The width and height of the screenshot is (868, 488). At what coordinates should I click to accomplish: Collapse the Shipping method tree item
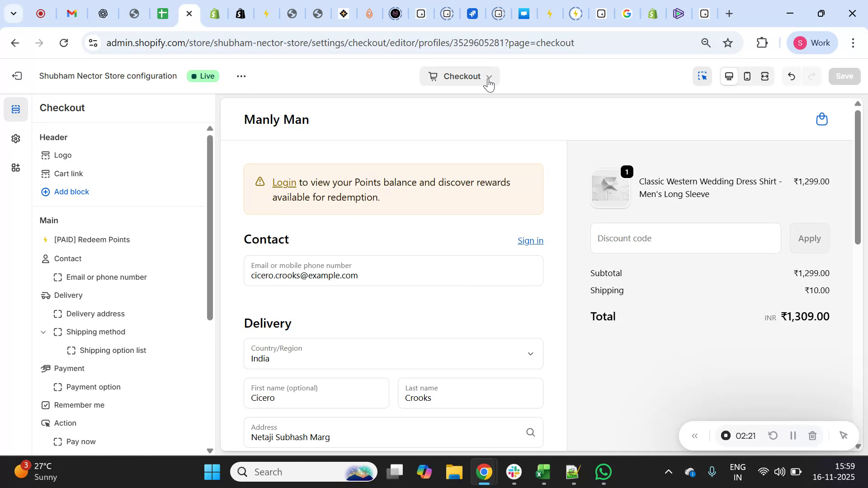click(43, 332)
